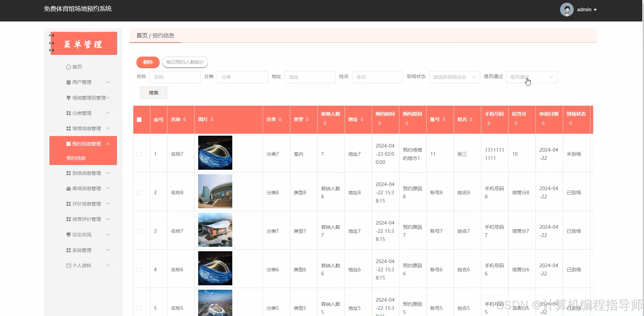
Task: Sort table by 容纳人数 column arrows
Action: click(x=325, y=123)
